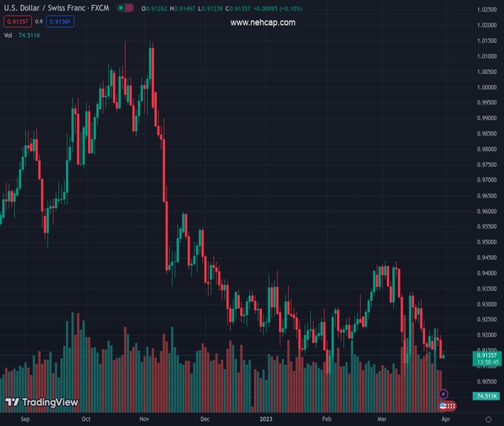Click the red pill icon beside the status dot
This screenshot has width=504, height=426.
coord(129,9)
